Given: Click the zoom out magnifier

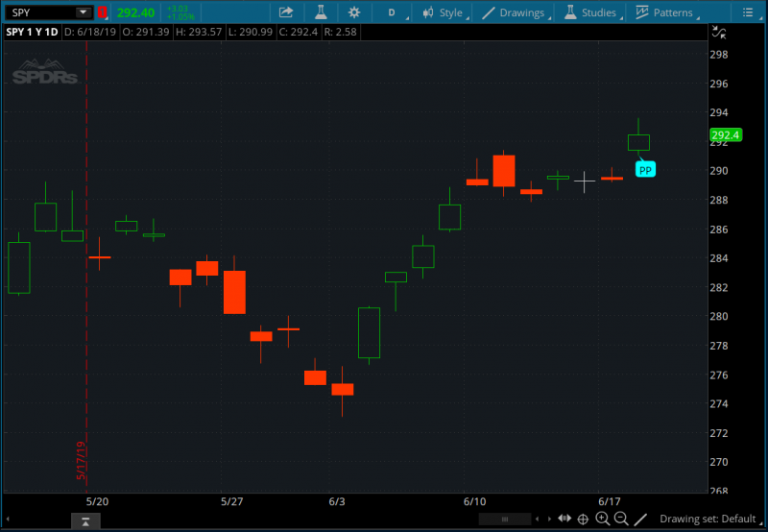Looking at the screenshot, I should pos(621,520).
